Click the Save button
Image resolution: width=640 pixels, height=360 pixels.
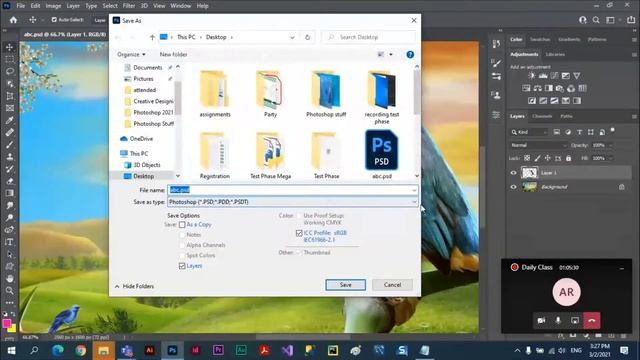[345, 285]
